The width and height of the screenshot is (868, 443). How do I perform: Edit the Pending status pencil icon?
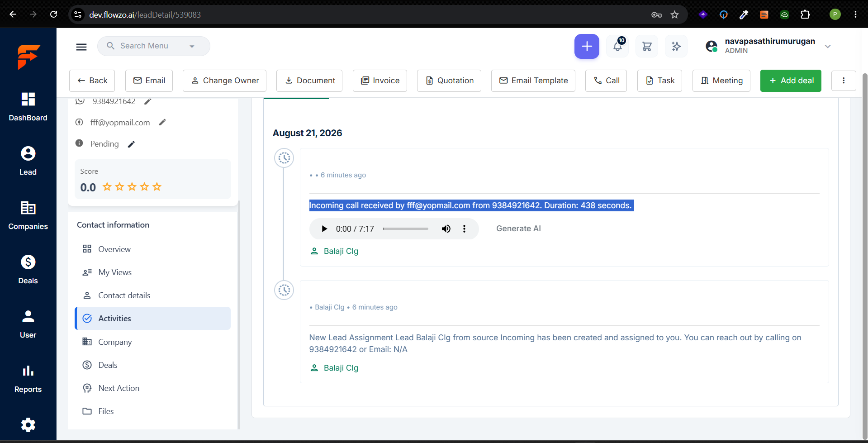click(x=131, y=144)
